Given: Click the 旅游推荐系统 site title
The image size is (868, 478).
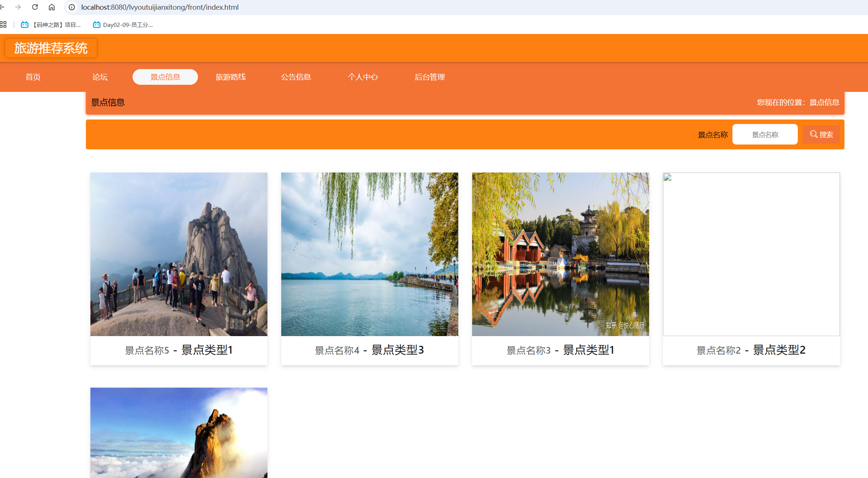Looking at the screenshot, I should [x=51, y=48].
